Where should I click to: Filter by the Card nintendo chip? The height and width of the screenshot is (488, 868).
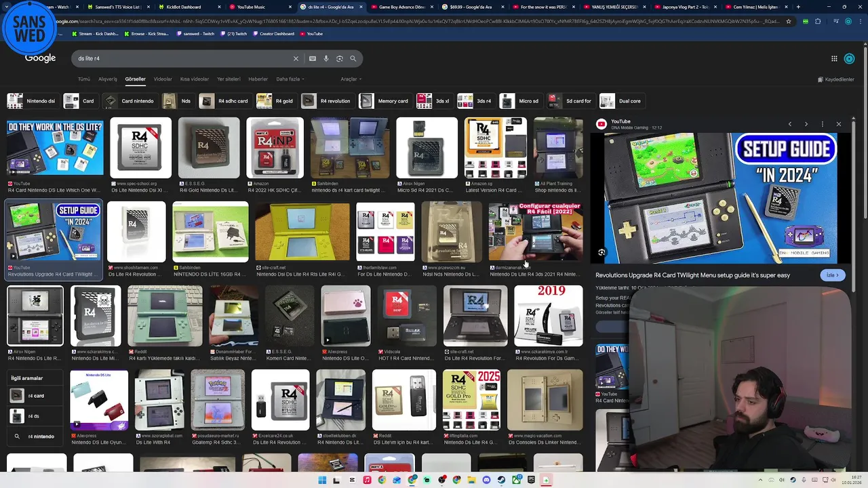(130, 101)
